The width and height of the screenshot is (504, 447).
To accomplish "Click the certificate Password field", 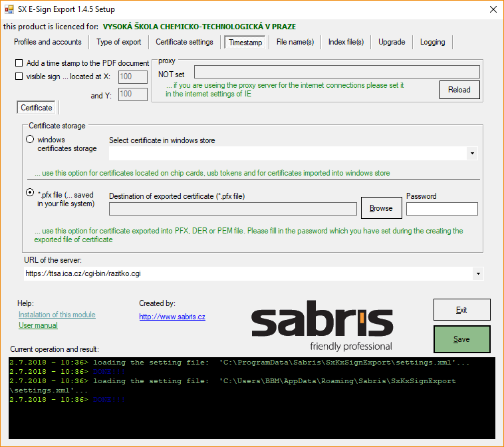I will click(x=442, y=209).
